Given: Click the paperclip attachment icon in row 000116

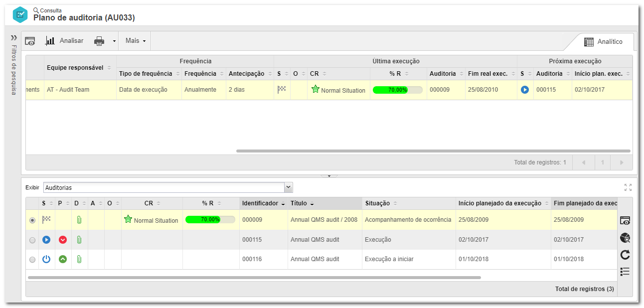Looking at the screenshot, I should pyautogui.click(x=79, y=259).
